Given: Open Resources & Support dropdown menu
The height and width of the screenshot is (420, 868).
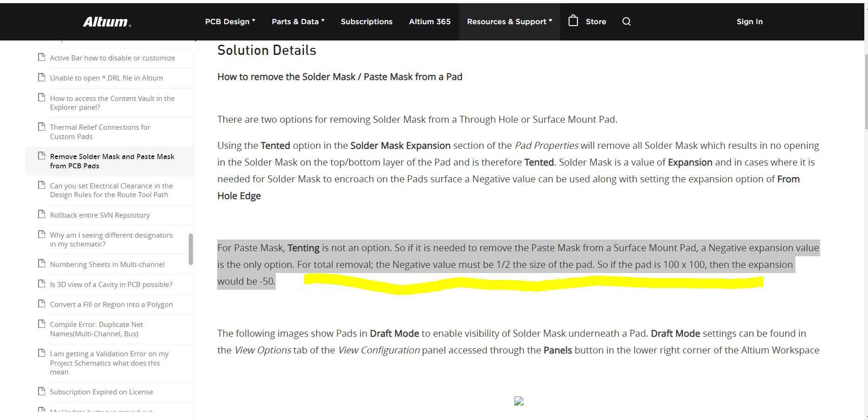Looking at the screenshot, I should (510, 21).
